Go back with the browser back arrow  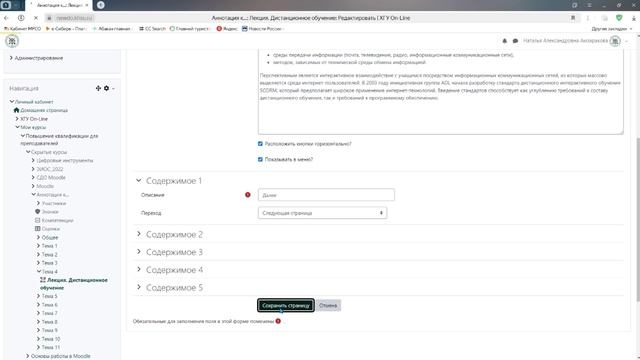click(6, 18)
